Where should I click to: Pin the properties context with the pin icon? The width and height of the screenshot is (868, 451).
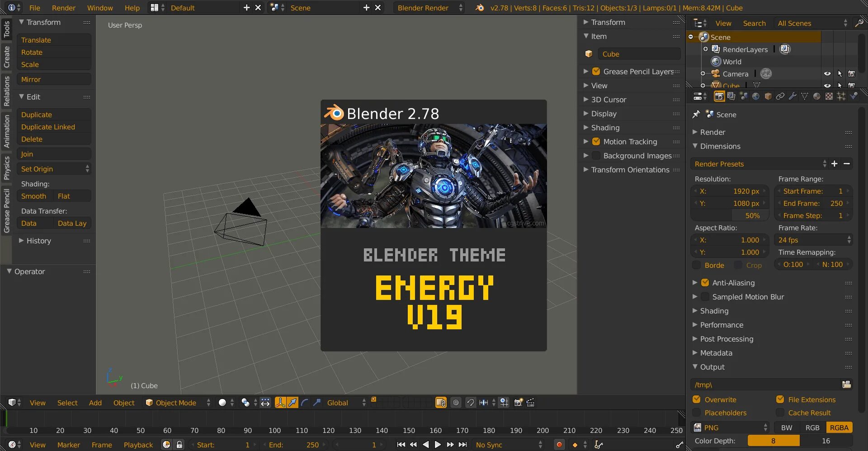tap(696, 114)
